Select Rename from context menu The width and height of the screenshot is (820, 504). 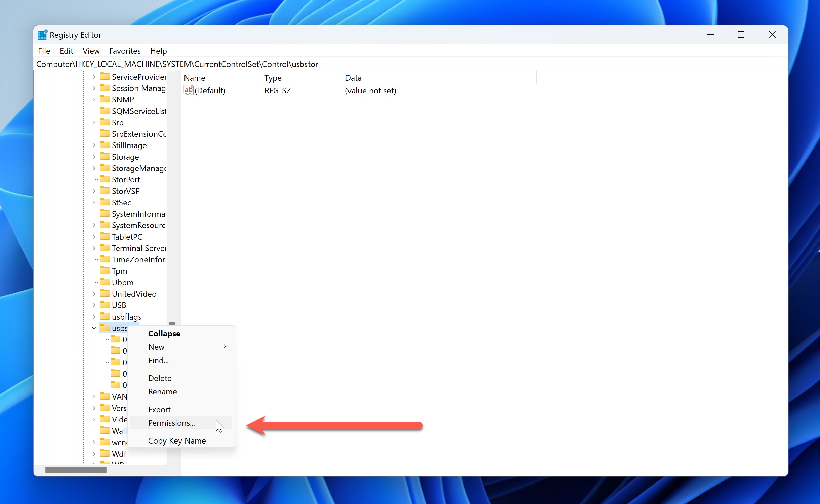pyautogui.click(x=162, y=391)
